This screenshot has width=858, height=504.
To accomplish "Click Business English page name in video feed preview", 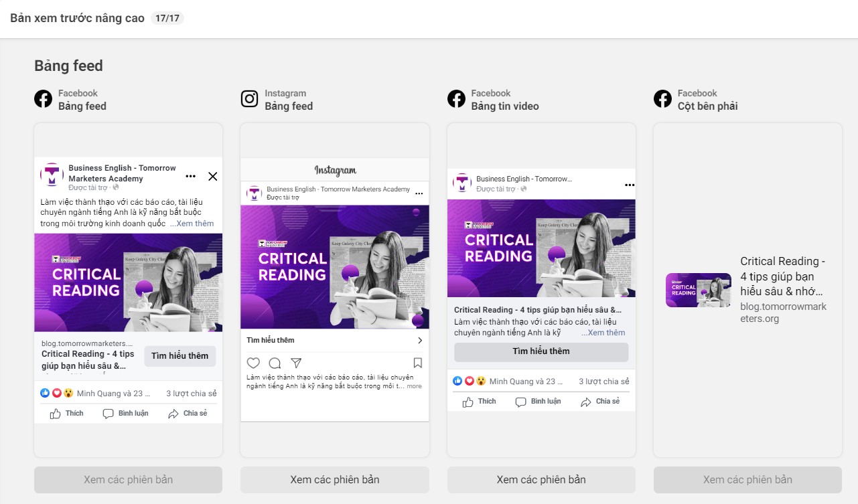I will (x=523, y=179).
